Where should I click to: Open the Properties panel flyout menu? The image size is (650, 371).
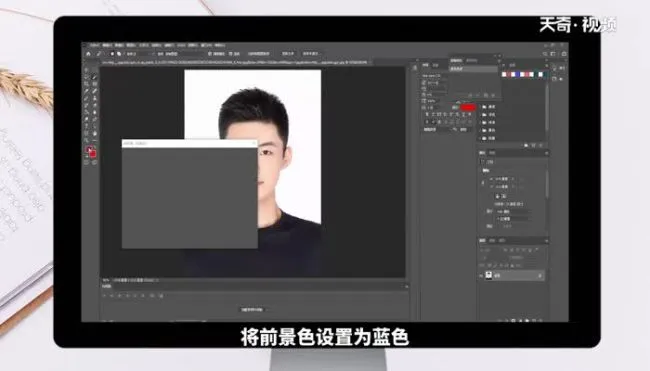[x=546, y=153]
